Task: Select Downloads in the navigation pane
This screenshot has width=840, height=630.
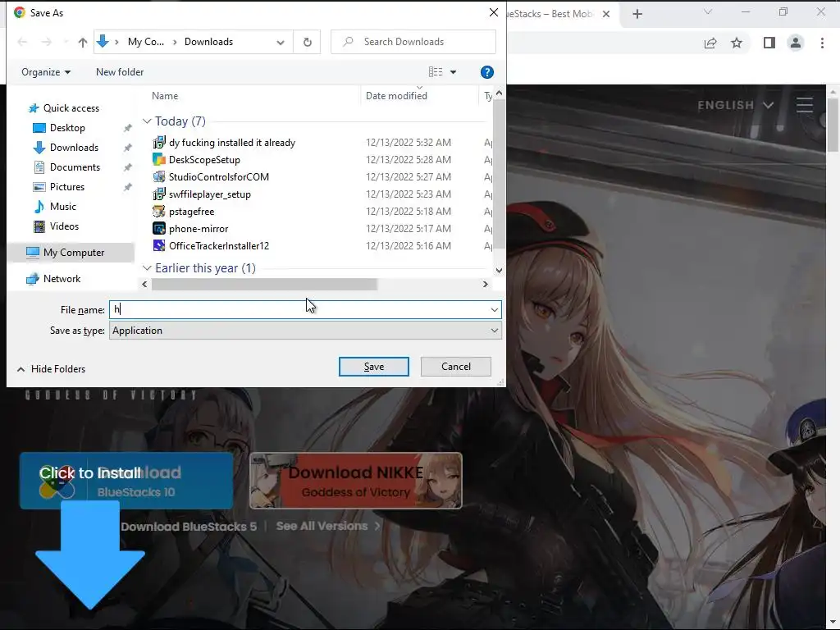Action: click(x=74, y=148)
